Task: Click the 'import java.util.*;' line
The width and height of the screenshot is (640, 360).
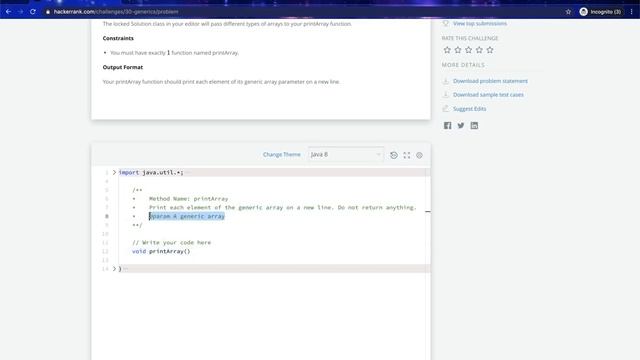Action: pyautogui.click(x=151, y=172)
